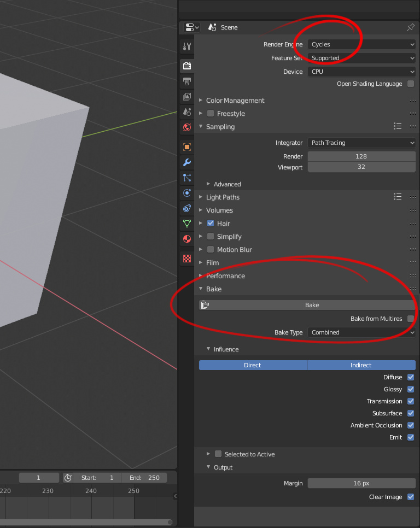Viewport: 420px width, 528px height.
Task: Open the Physics properties tab
Action: coord(187,193)
